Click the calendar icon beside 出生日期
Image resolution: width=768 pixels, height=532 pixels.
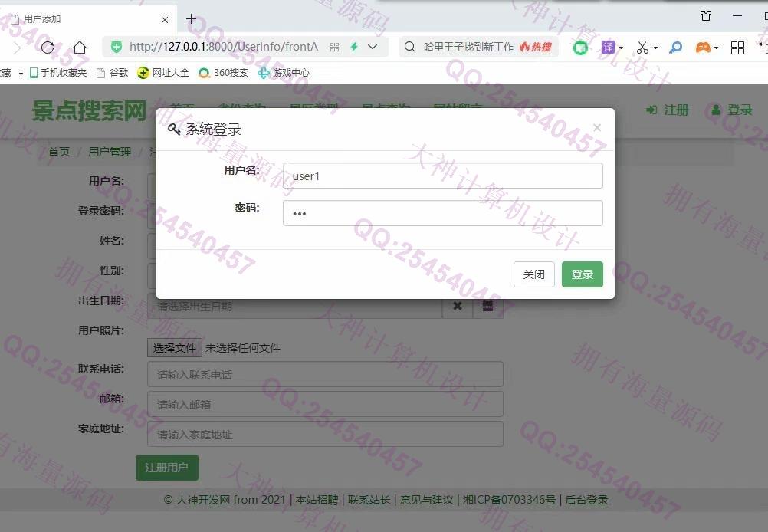487,306
